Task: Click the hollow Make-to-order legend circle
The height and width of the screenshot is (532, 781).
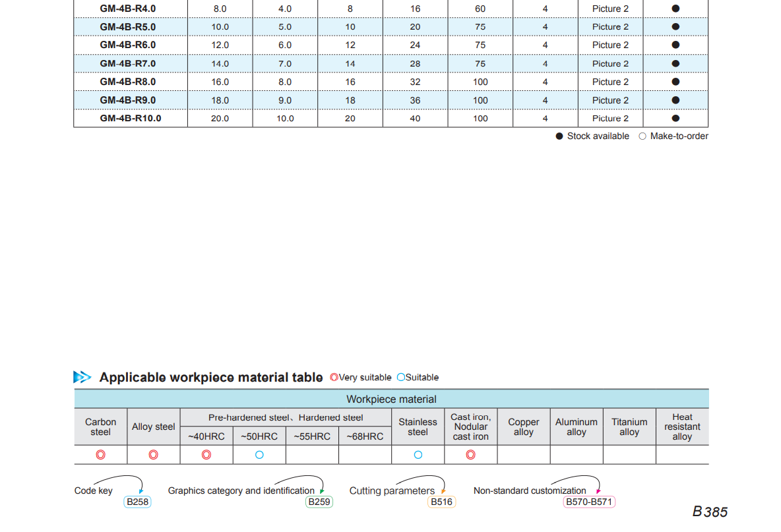Action: coord(642,136)
